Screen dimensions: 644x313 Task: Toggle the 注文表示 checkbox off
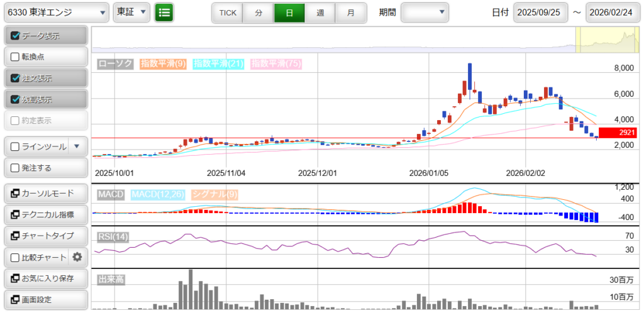[x=16, y=79]
